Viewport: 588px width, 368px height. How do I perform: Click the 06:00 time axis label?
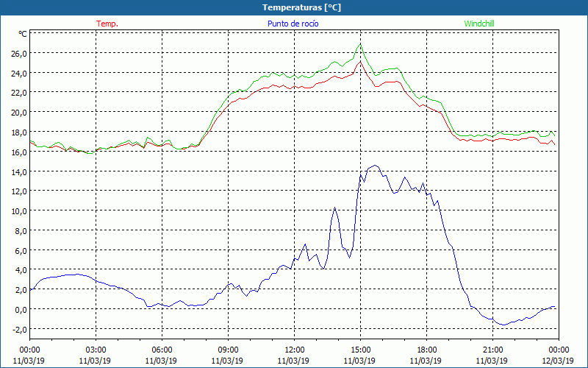162,350
